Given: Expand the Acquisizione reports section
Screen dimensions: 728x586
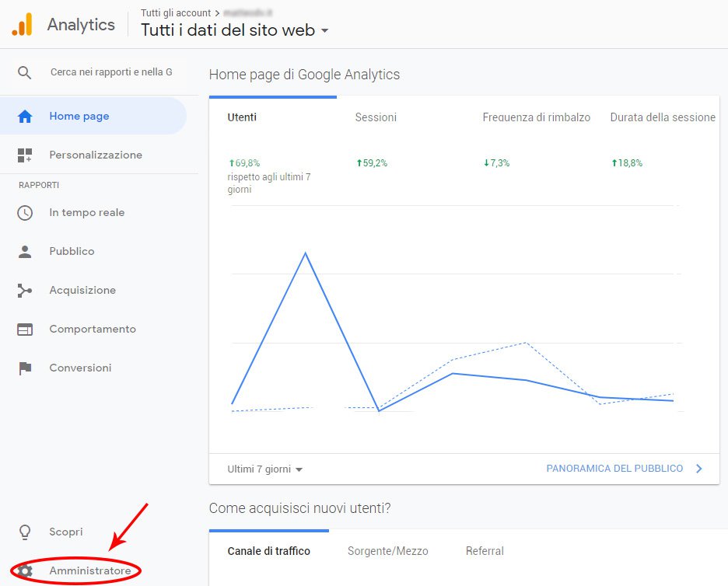Looking at the screenshot, I should [x=82, y=291].
